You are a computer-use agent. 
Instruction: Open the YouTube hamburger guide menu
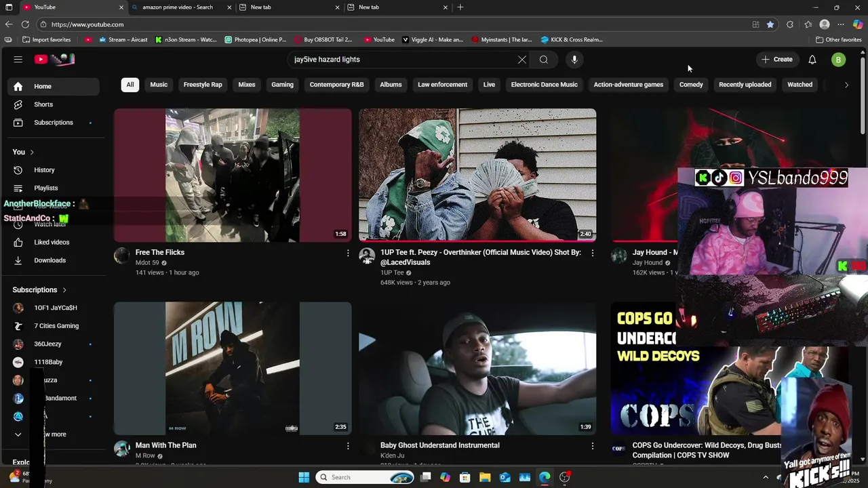pyautogui.click(x=18, y=60)
